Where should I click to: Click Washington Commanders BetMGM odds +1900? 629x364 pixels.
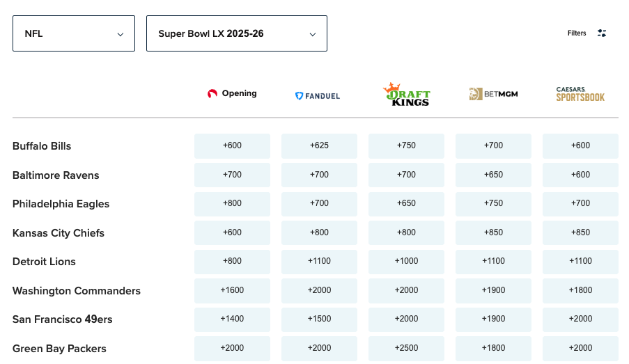click(x=493, y=291)
